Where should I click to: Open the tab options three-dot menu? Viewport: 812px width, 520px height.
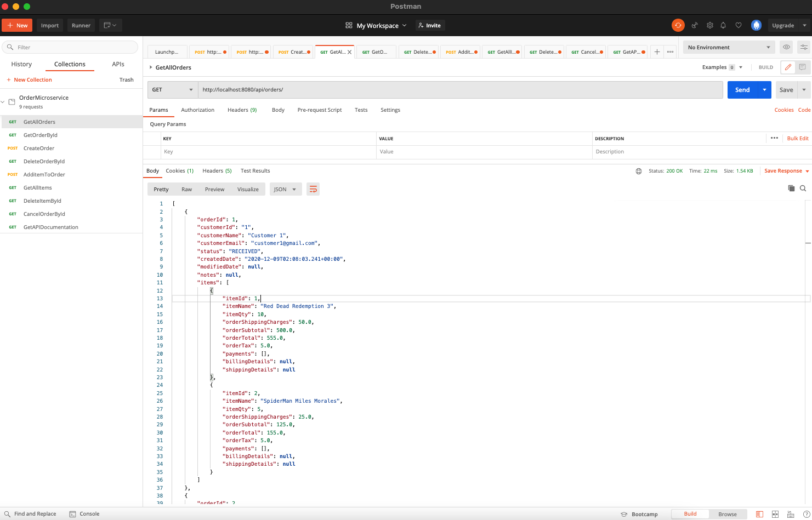coord(671,52)
